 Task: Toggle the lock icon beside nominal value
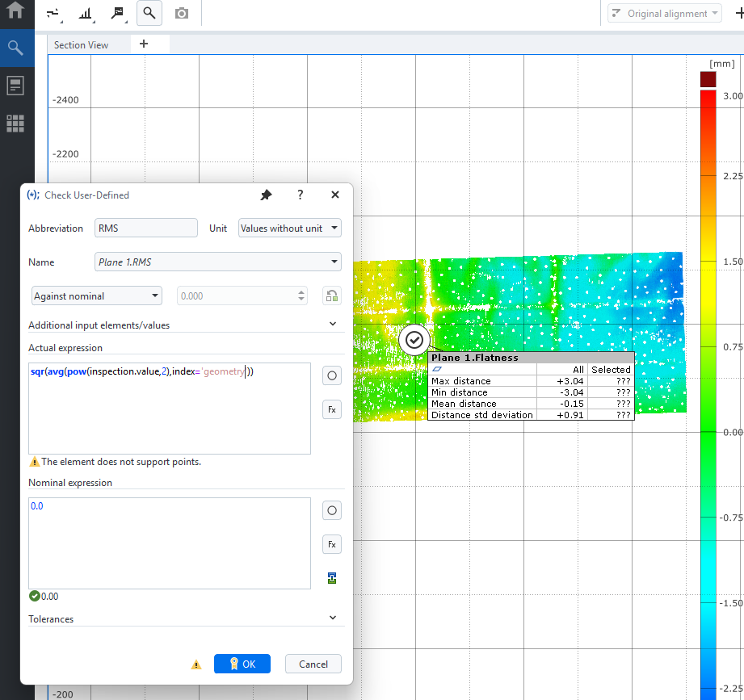(332, 296)
